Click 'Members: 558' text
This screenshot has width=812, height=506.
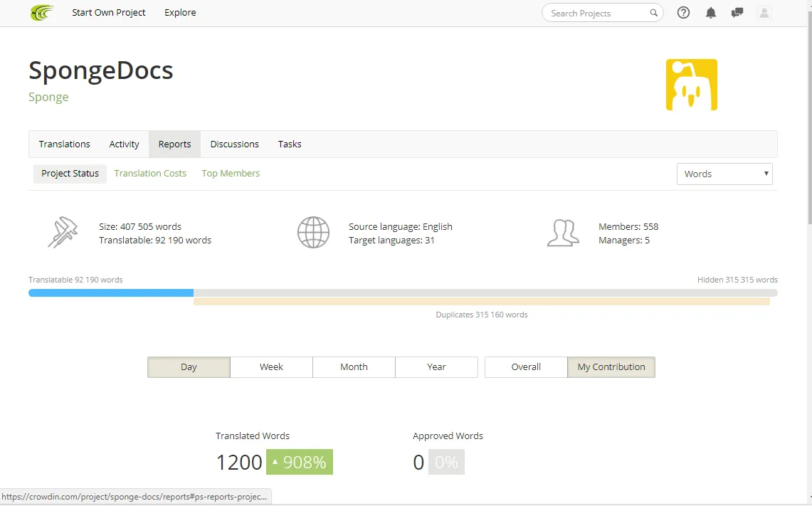tap(628, 227)
